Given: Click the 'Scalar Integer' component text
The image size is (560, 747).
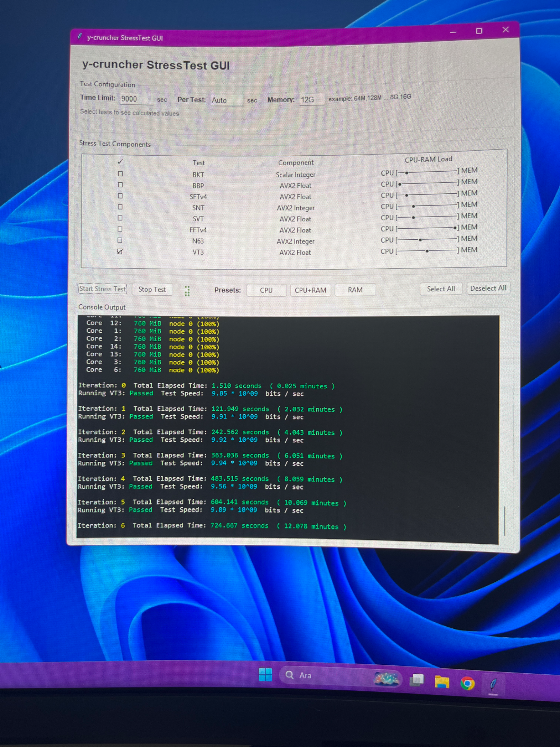Looking at the screenshot, I should (296, 175).
